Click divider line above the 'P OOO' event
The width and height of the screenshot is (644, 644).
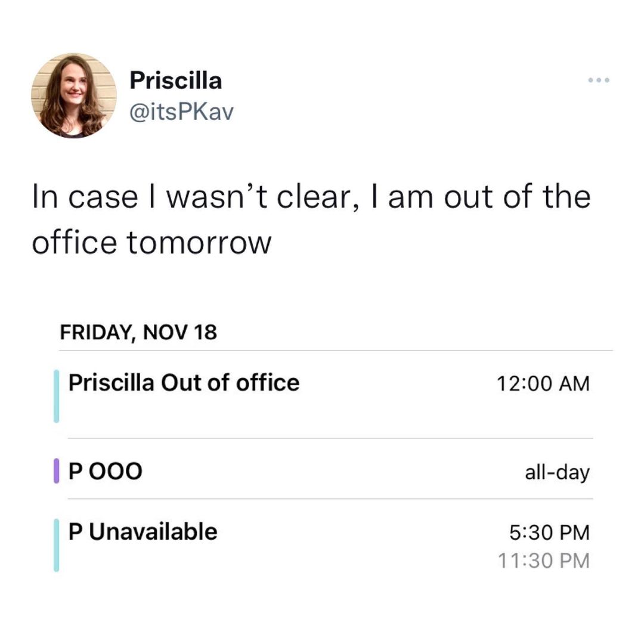(330, 438)
